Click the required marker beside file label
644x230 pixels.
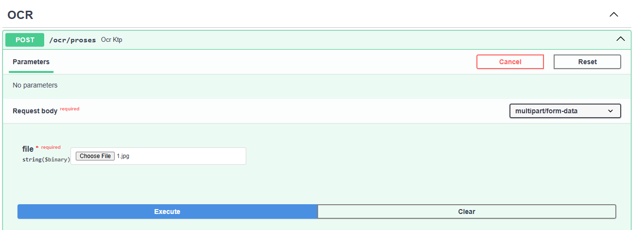51,147
